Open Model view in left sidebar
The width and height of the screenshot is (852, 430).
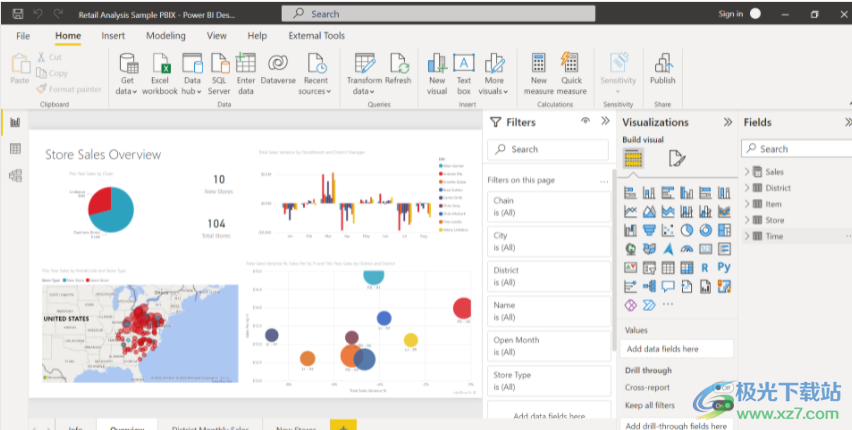(x=15, y=175)
